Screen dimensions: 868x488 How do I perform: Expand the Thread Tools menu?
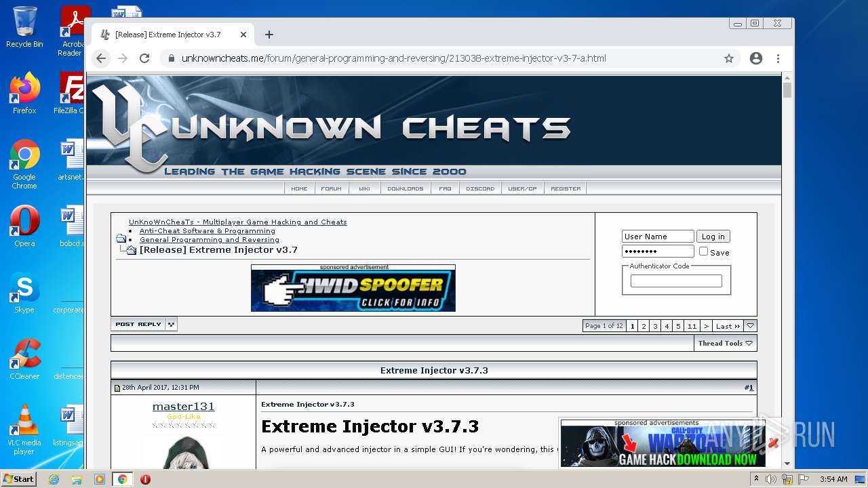pyautogui.click(x=725, y=343)
